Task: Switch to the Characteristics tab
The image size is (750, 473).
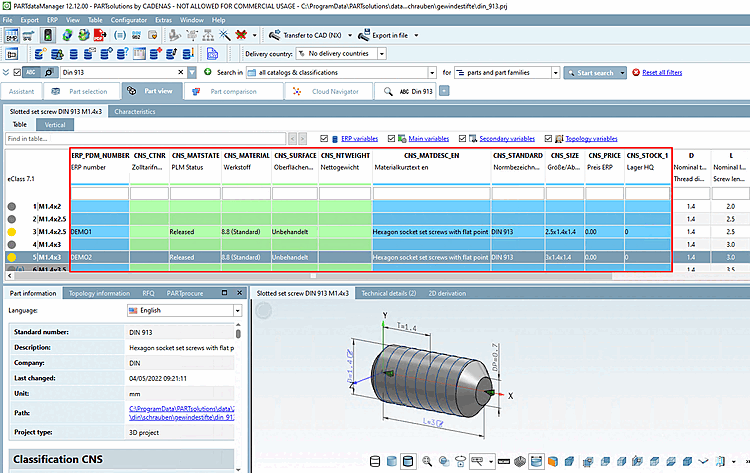Action: pos(135,111)
